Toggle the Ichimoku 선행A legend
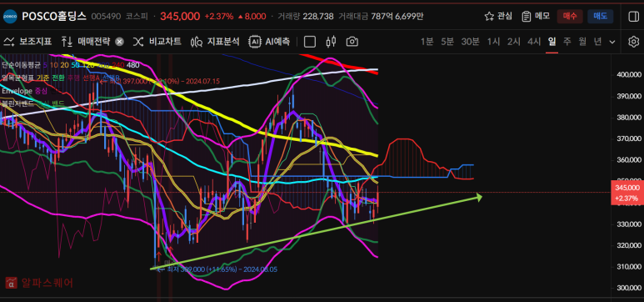This screenshot has height=302, width=644. tap(91, 78)
